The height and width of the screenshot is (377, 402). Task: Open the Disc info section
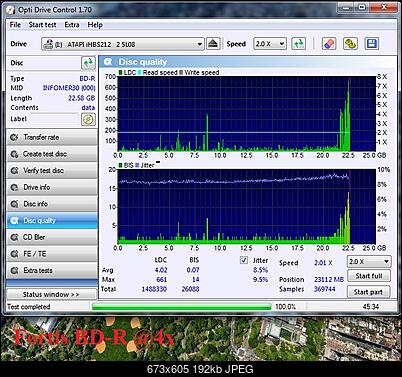click(x=52, y=204)
